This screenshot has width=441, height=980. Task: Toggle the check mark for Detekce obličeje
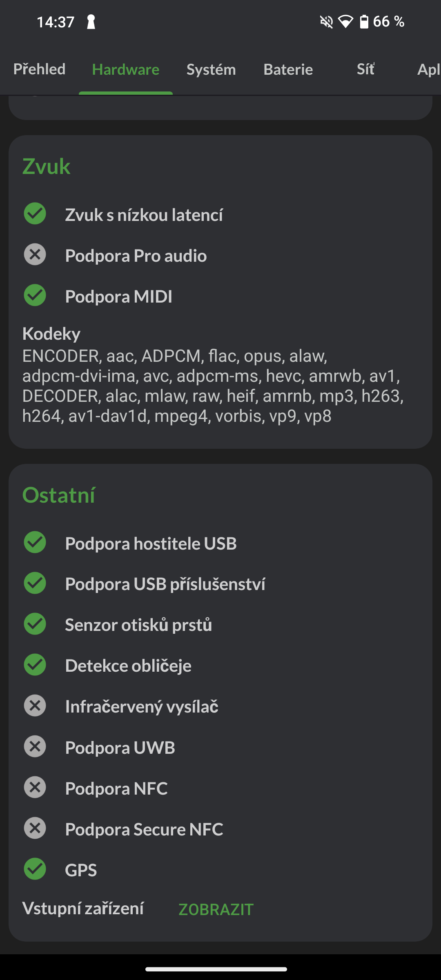35,665
